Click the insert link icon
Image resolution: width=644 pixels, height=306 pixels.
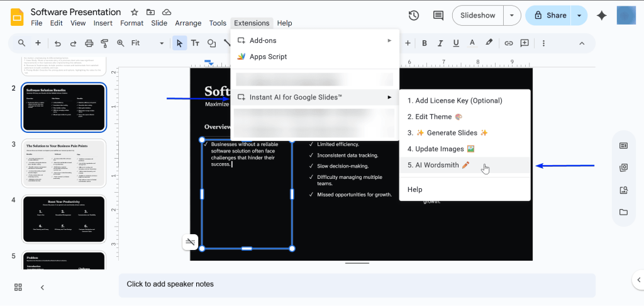pyautogui.click(x=508, y=43)
